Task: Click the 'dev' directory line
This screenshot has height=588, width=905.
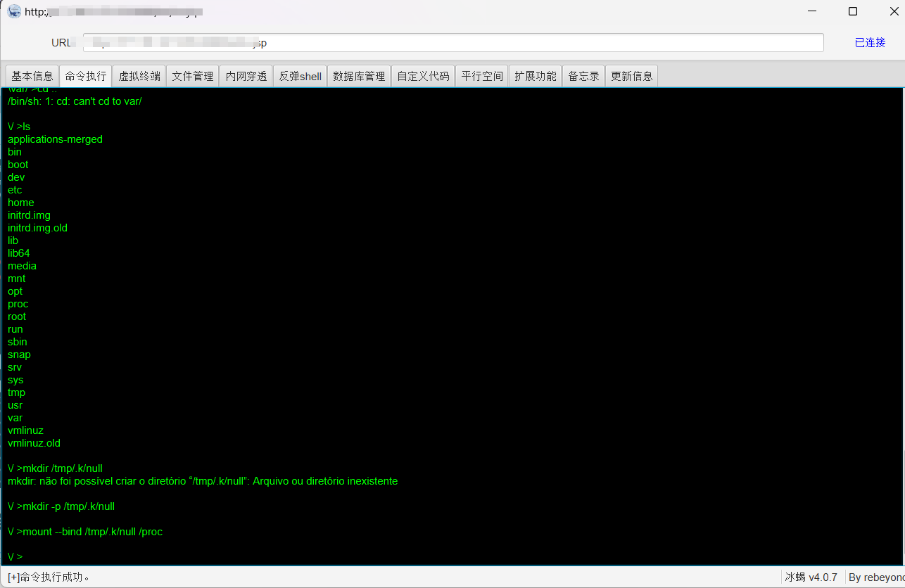Action: click(16, 177)
